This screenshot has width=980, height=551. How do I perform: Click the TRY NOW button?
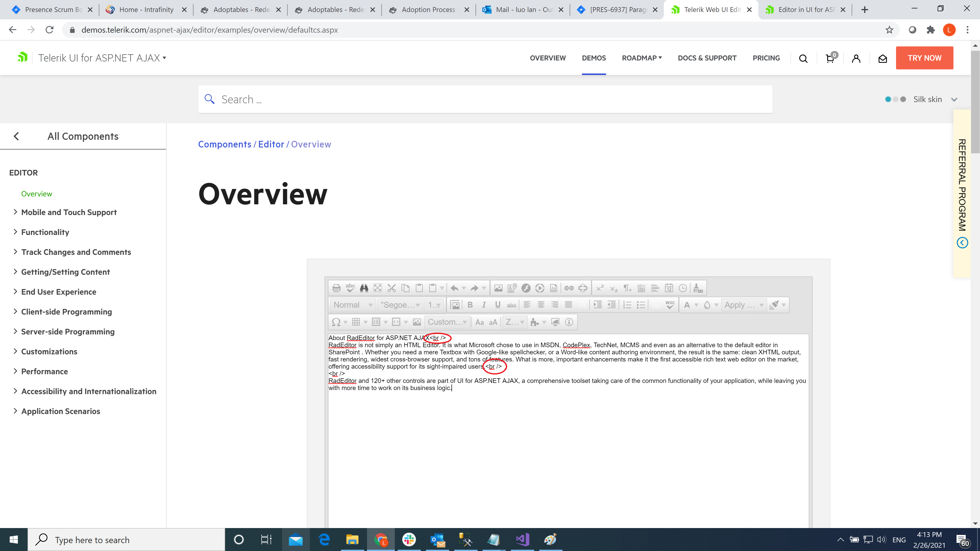coord(924,58)
